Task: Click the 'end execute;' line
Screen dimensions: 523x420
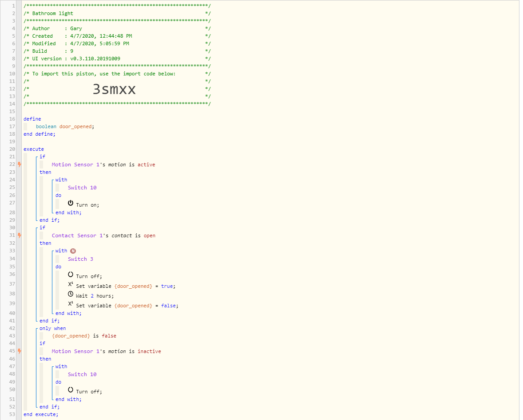Action: click(41, 414)
